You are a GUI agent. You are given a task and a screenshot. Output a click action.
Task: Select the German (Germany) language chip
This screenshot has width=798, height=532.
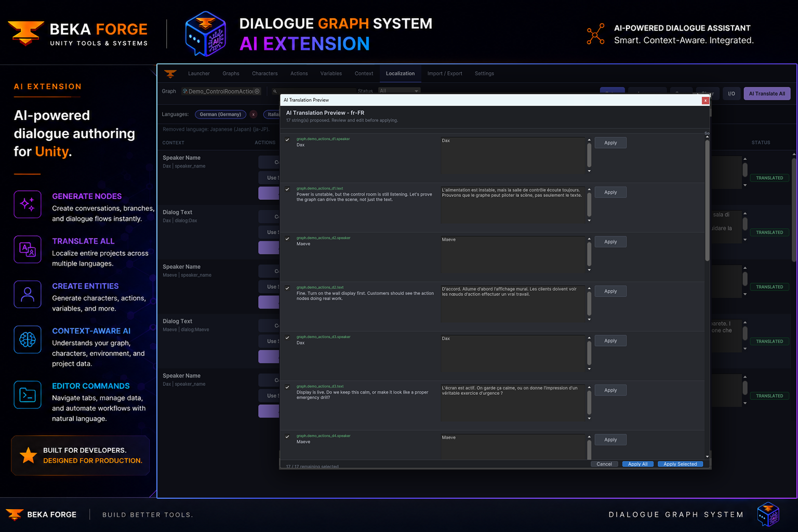(x=220, y=114)
